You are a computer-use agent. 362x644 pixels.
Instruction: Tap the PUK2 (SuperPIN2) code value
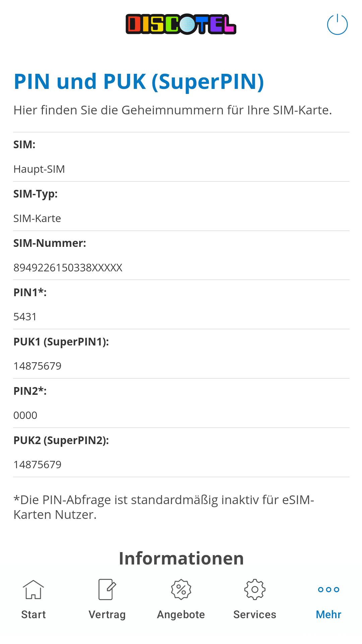click(x=37, y=465)
